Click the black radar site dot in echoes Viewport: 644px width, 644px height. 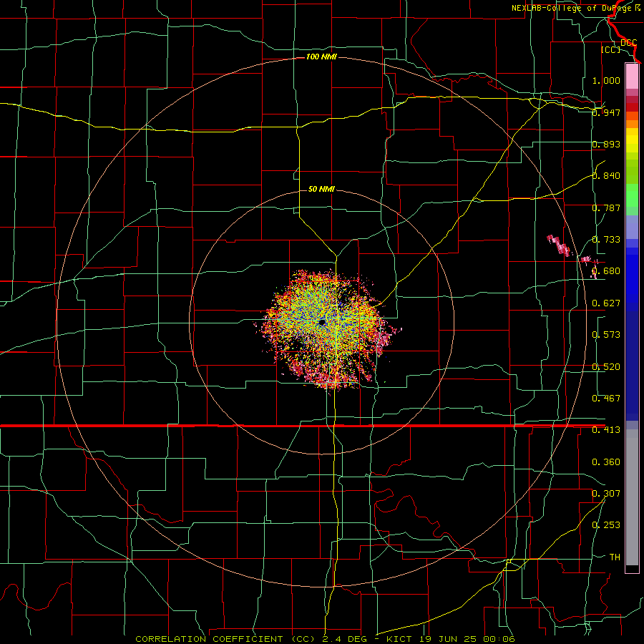point(323,323)
